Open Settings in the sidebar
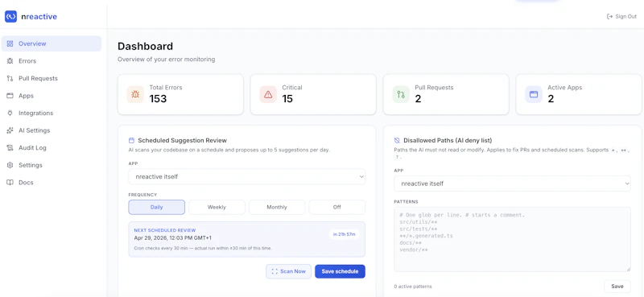Image resolution: width=644 pixels, height=297 pixels. pyautogui.click(x=52, y=165)
